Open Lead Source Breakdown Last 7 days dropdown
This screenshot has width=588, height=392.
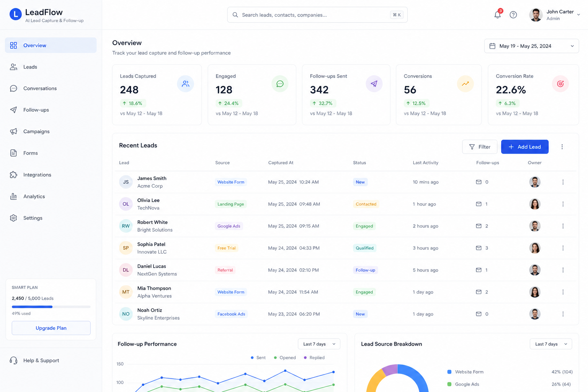click(551, 344)
